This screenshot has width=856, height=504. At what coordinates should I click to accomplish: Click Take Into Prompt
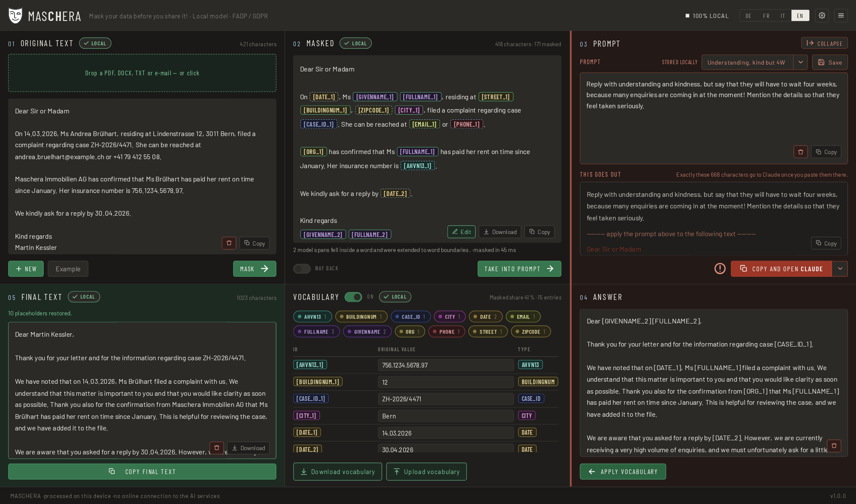519,269
